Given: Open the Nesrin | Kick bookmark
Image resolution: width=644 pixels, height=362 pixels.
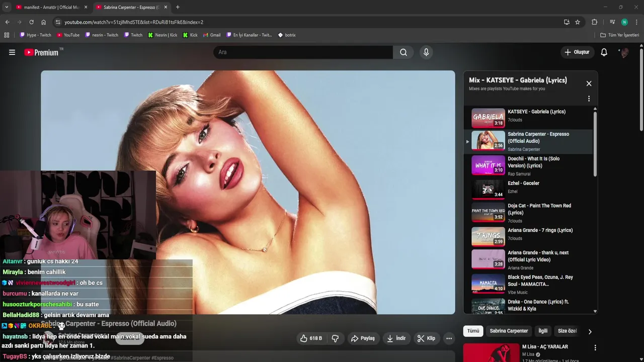Looking at the screenshot, I should tap(163, 35).
